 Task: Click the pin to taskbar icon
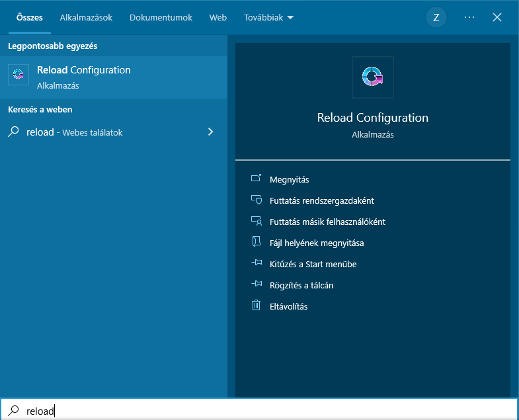tap(257, 284)
